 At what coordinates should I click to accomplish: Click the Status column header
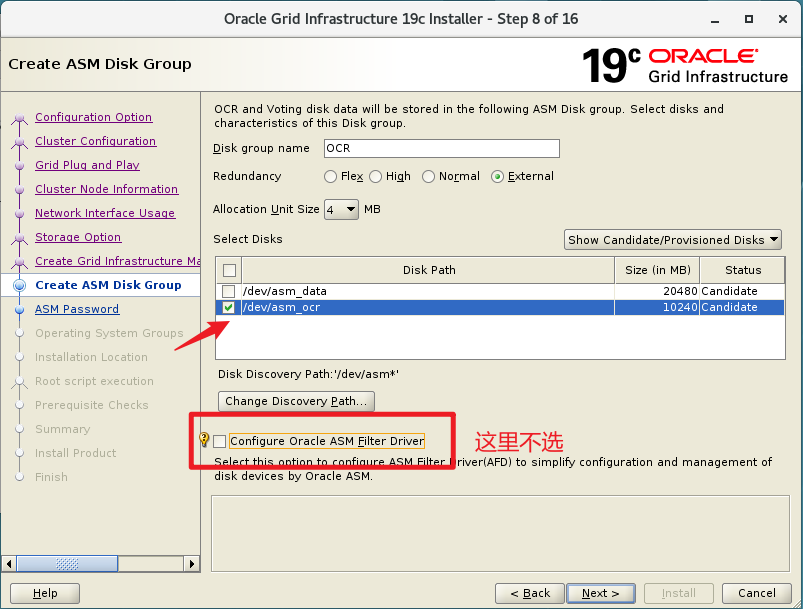click(x=743, y=270)
